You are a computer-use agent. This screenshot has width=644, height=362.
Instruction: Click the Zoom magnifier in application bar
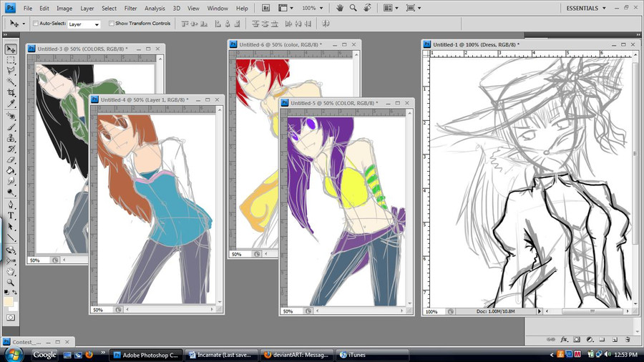353,8
